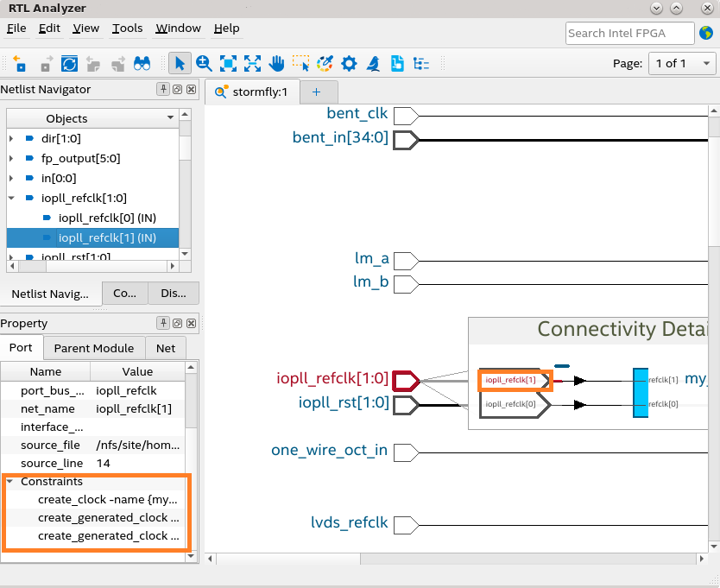Click the plus button to add tab

(316, 92)
